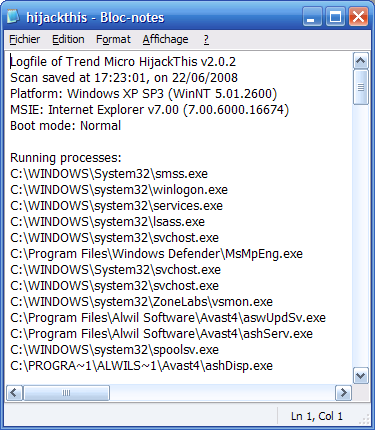Click the 'Running processes:' text line
375x430 pixels.
tap(66, 158)
